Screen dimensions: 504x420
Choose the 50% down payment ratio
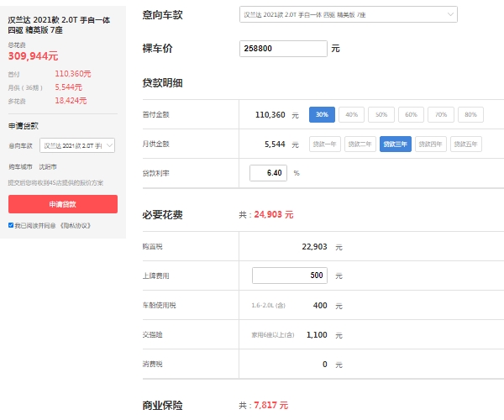(381, 114)
